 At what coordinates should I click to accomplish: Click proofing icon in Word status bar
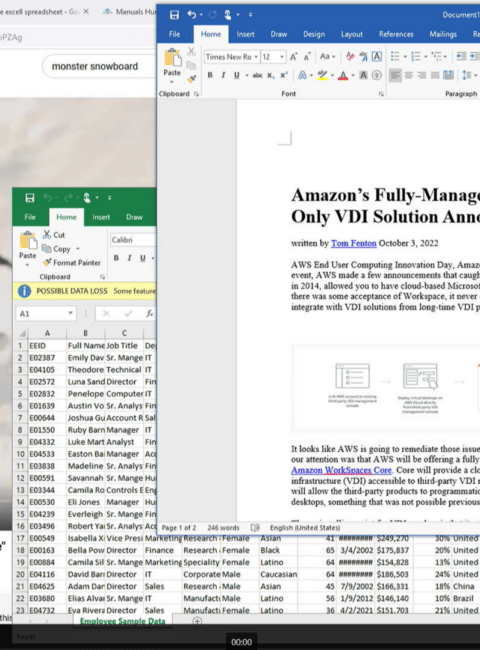255,528
